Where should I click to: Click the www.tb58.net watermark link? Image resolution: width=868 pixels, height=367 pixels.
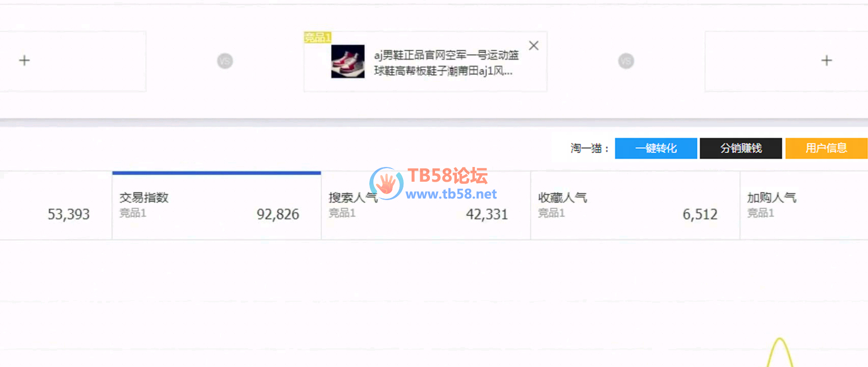451,194
